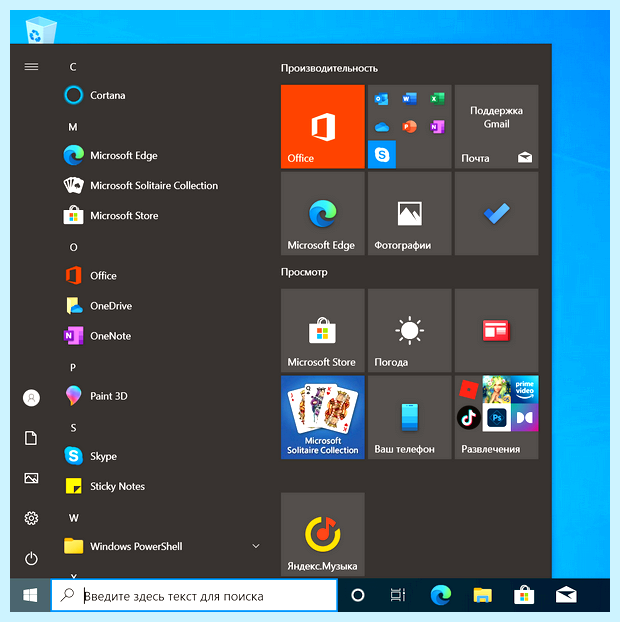Image resolution: width=620 pixels, height=622 pixels.
Task: Open the orange Office tile
Action: (x=322, y=127)
